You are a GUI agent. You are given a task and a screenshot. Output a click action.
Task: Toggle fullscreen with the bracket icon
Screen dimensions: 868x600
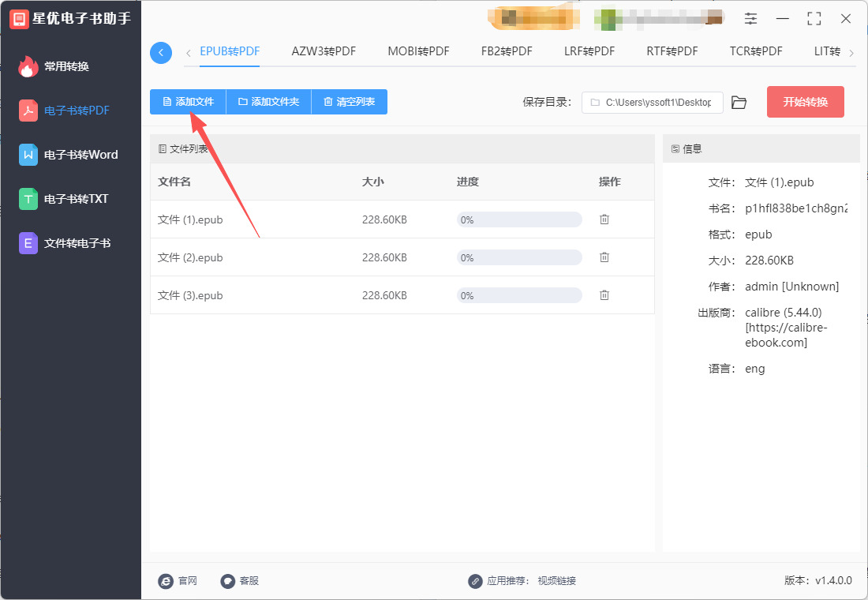click(x=814, y=19)
